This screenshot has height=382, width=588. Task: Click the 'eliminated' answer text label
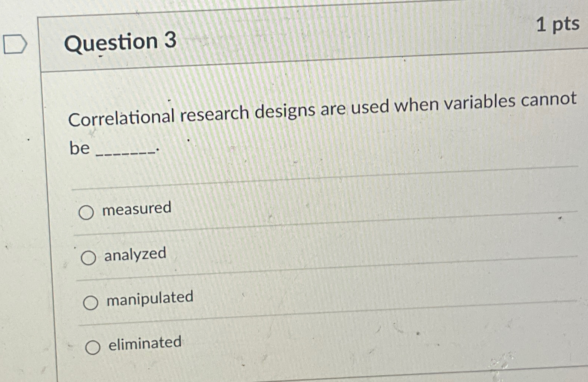click(x=143, y=343)
